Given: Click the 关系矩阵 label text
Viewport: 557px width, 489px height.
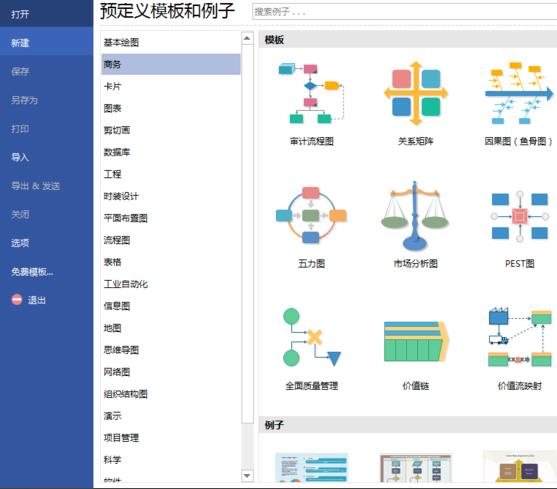Looking at the screenshot, I should coord(416,141).
